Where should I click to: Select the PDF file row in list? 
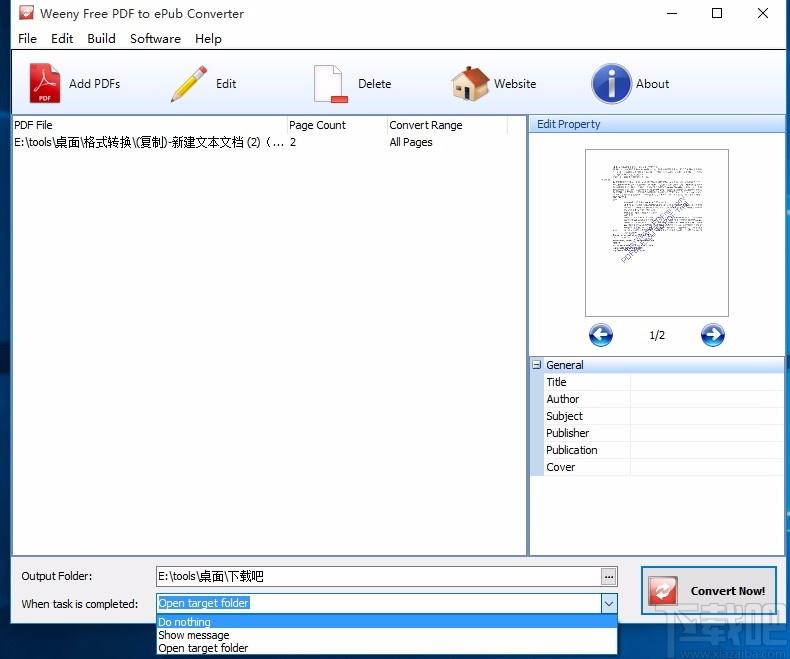(x=150, y=143)
